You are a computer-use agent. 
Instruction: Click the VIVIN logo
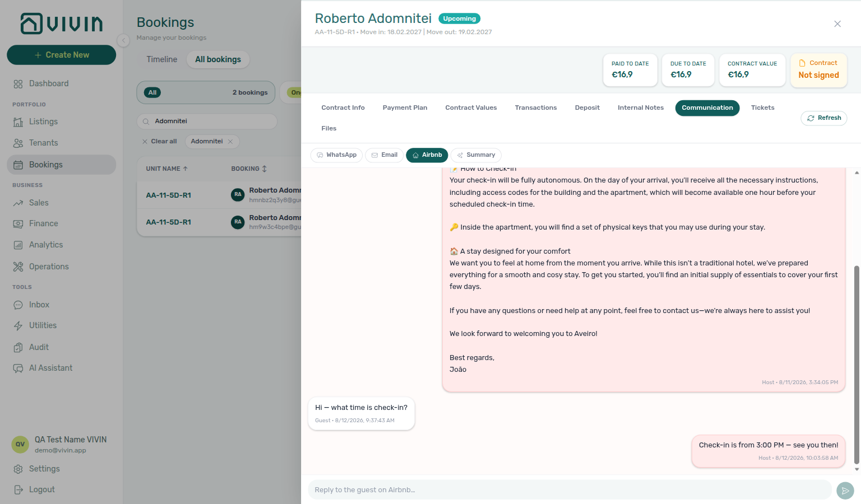(x=62, y=24)
